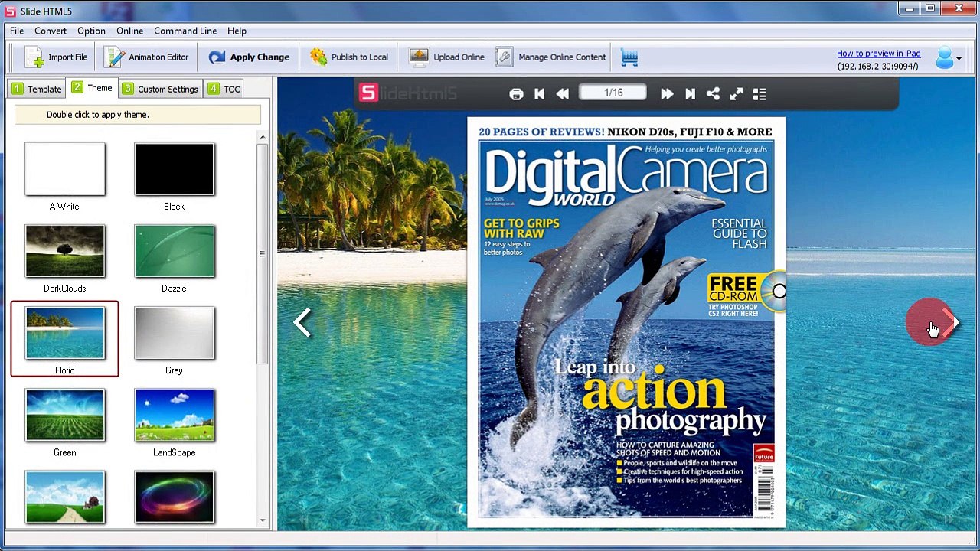The width and height of the screenshot is (980, 551).
Task: Select the grass path theme thumbnail below Green
Action: (x=65, y=497)
